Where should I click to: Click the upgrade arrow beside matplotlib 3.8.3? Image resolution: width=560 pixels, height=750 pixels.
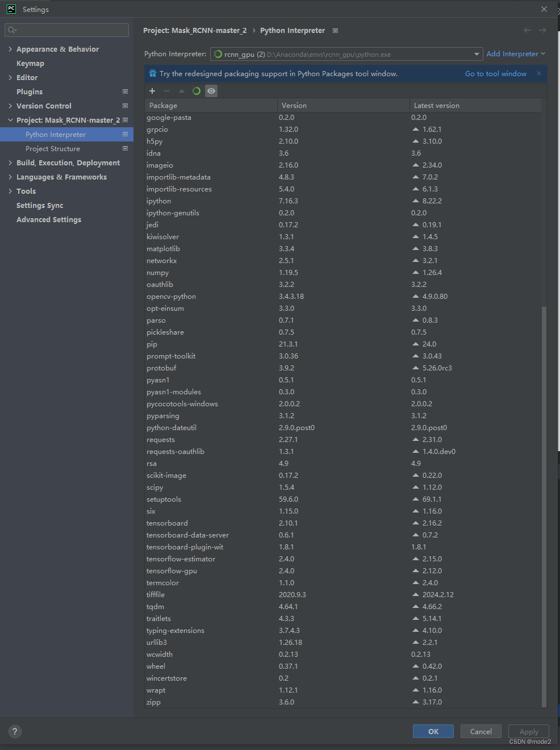click(416, 249)
